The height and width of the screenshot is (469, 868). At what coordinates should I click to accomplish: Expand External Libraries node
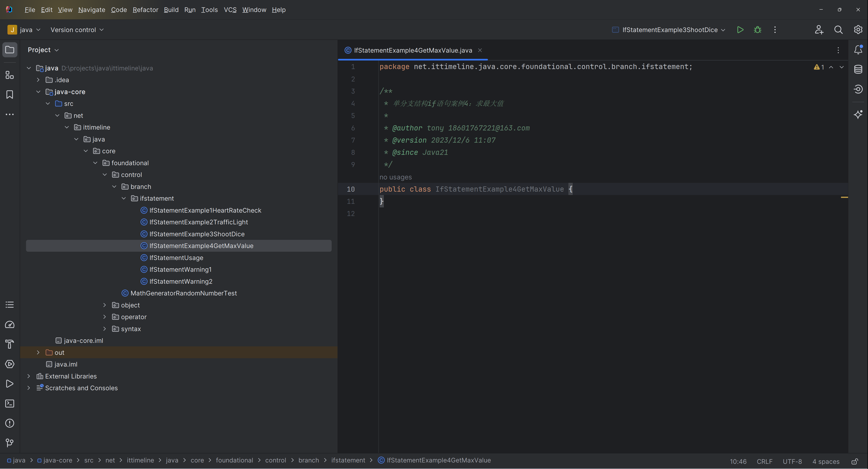(29, 376)
